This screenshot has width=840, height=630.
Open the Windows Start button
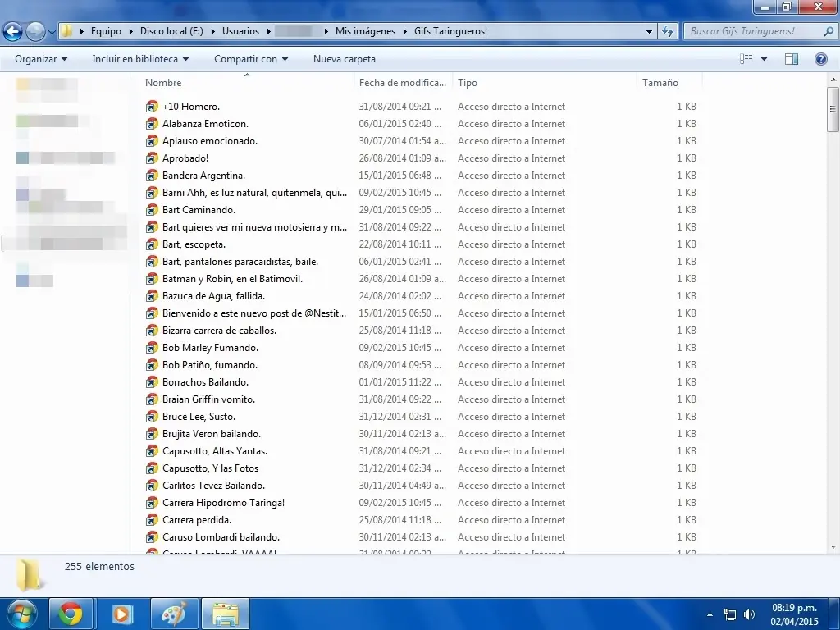[21, 614]
